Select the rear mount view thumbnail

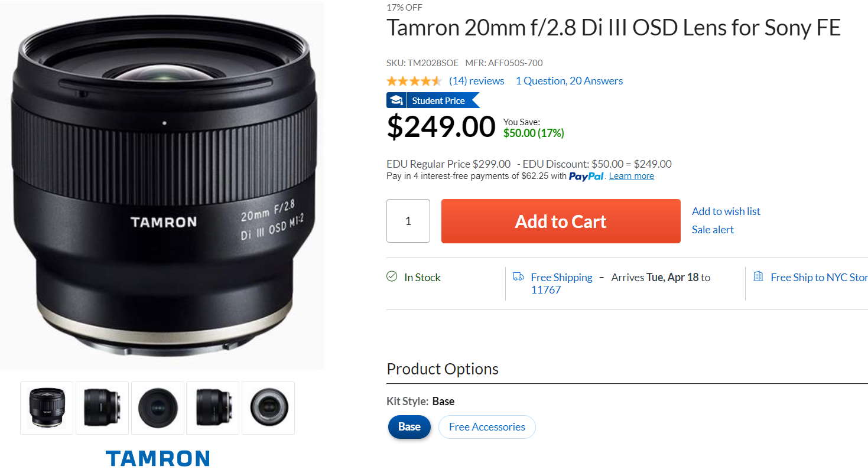click(268, 408)
